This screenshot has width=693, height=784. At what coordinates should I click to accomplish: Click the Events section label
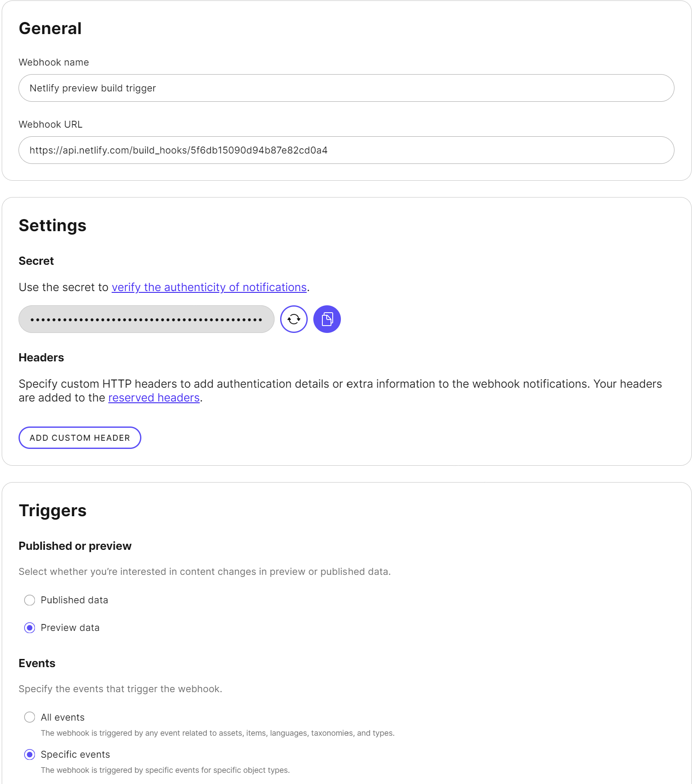[37, 663]
